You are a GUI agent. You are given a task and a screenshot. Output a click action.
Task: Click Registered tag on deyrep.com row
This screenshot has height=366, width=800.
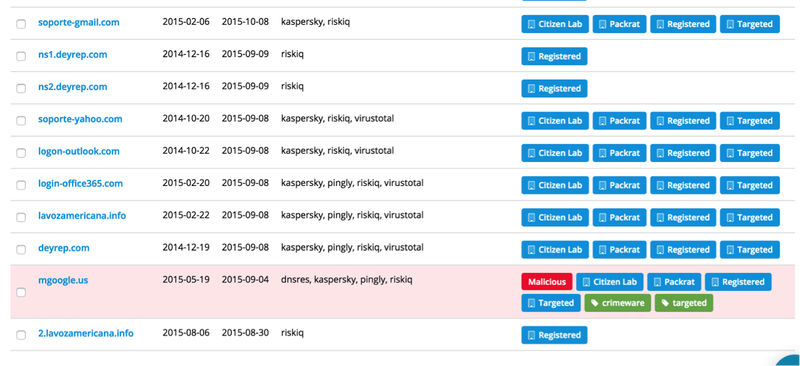click(683, 249)
